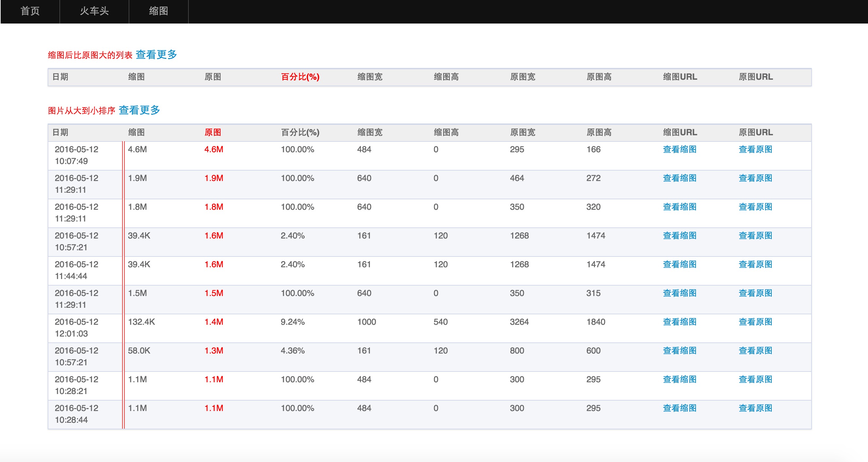
Task: Click 缩图URL header in the second table
Action: coord(680,132)
